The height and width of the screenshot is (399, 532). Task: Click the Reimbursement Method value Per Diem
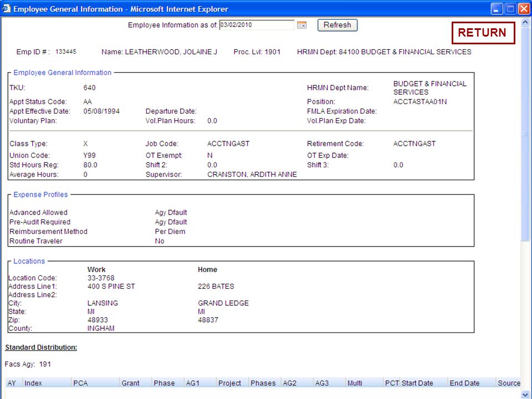(170, 232)
